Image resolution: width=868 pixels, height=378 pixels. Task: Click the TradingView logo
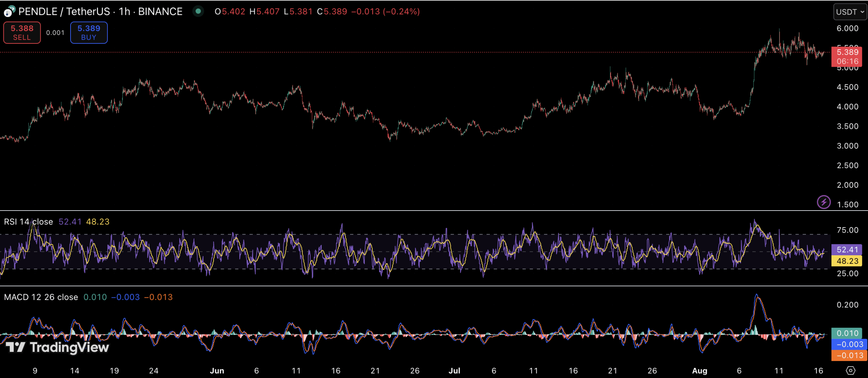[58, 347]
